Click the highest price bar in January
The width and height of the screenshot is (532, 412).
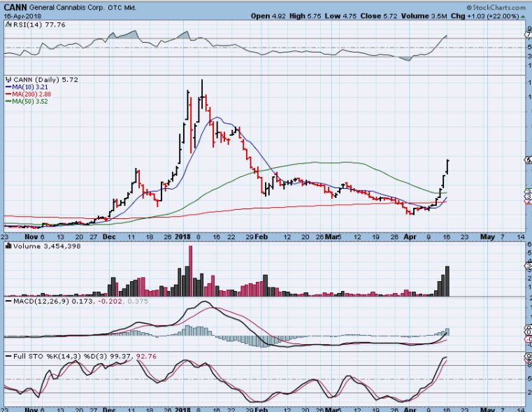coord(202,94)
